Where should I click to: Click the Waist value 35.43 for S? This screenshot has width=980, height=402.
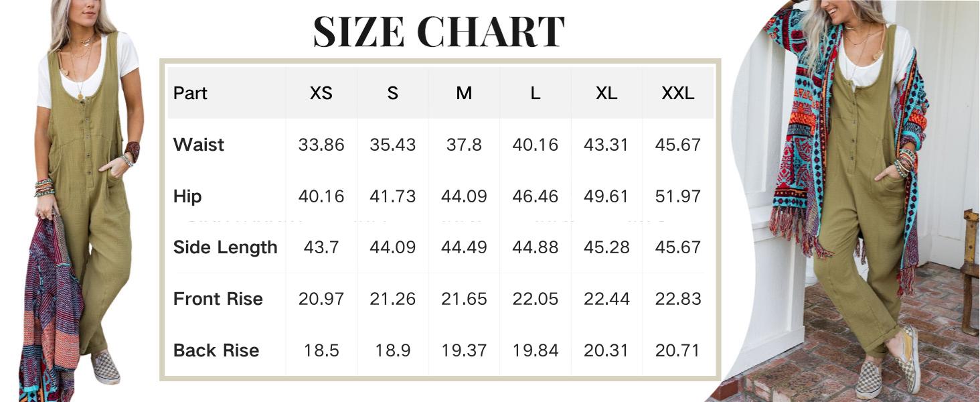point(393,145)
